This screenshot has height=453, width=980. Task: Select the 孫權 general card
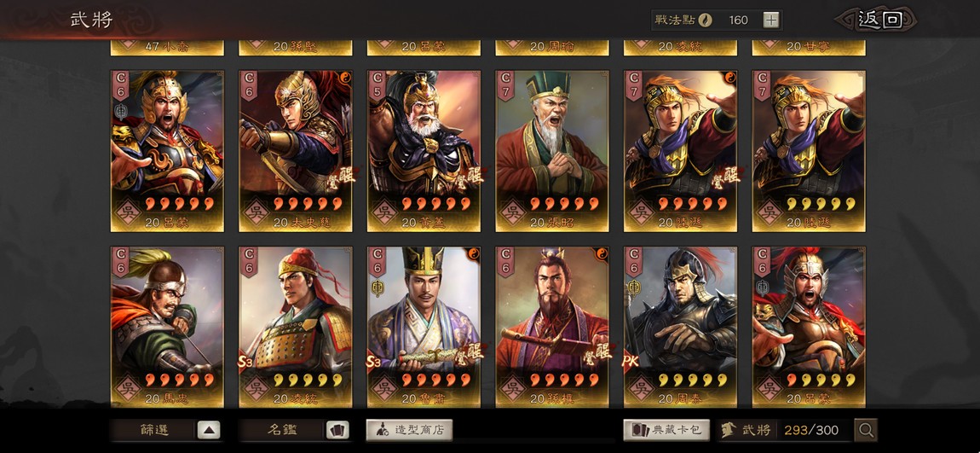coord(552,328)
